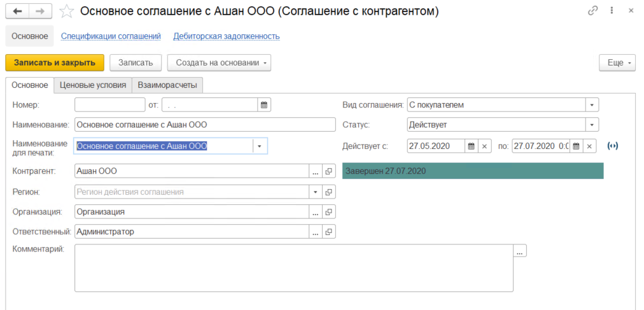
Task: Open the 'Наименование для печати' dropdown
Action: pyautogui.click(x=260, y=146)
